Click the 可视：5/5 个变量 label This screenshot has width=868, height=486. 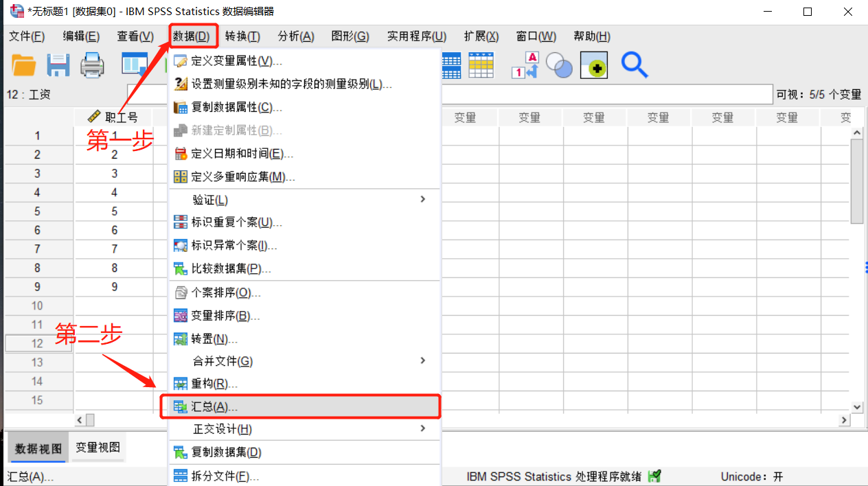click(x=819, y=95)
